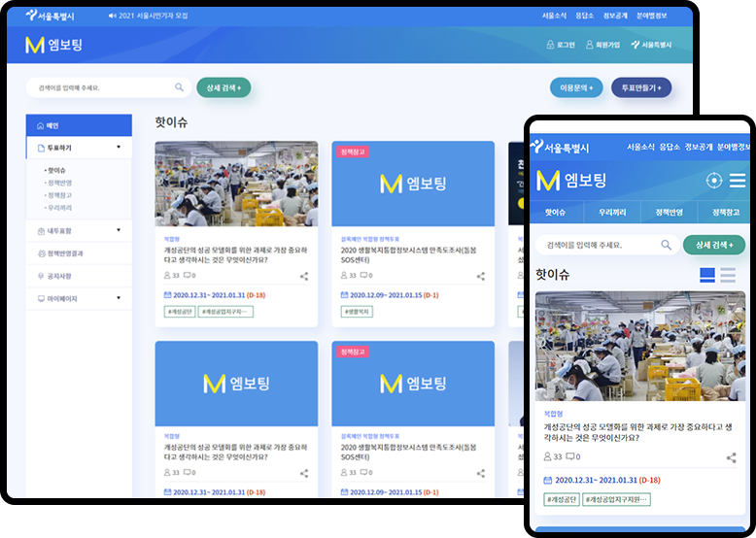The height and width of the screenshot is (538, 756).
Task: Click calendar icon beside 2020.12.09~2021.01.15 first row
Action: pyautogui.click(x=344, y=295)
